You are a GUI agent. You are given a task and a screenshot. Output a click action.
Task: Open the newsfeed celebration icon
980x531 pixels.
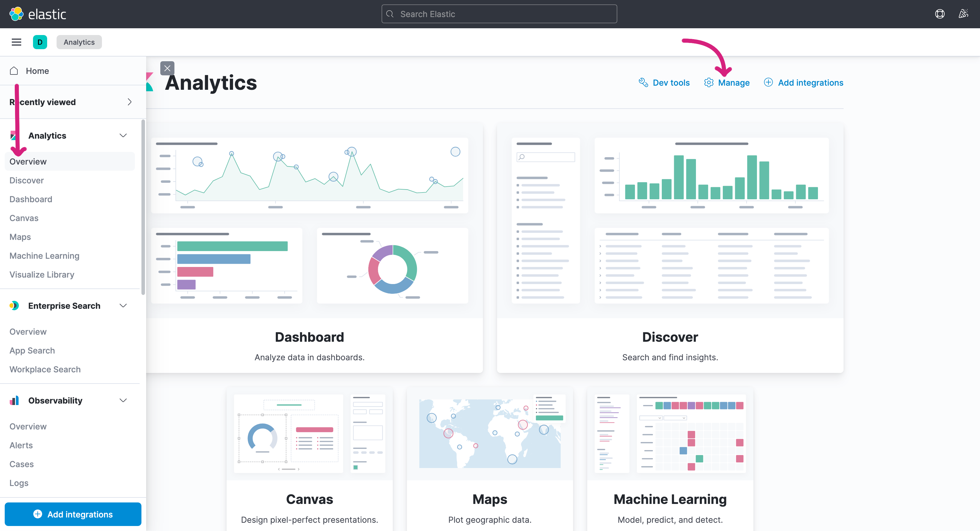(963, 14)
